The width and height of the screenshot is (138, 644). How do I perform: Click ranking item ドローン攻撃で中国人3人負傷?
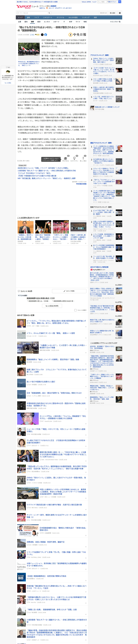pos(104,80)
